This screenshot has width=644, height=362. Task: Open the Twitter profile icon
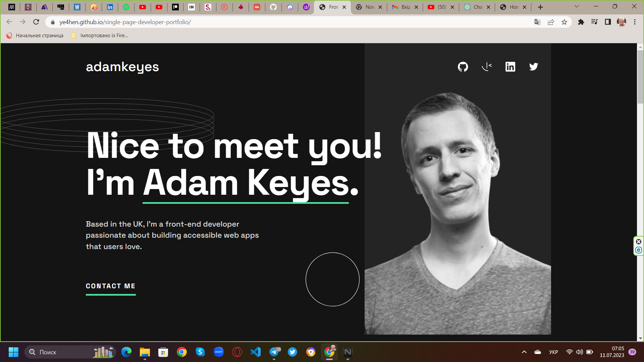(534, 67)
